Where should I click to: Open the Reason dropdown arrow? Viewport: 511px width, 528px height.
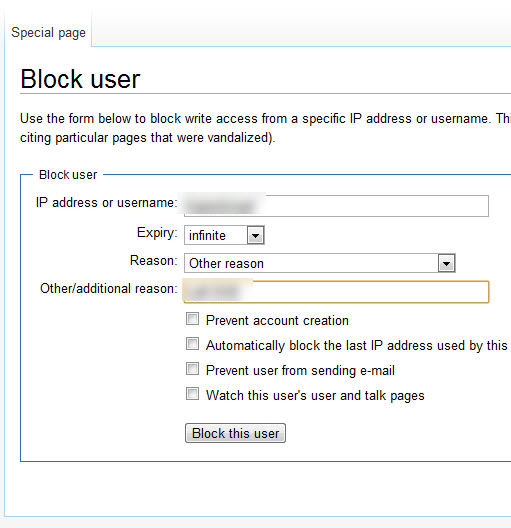click(446, 263)
